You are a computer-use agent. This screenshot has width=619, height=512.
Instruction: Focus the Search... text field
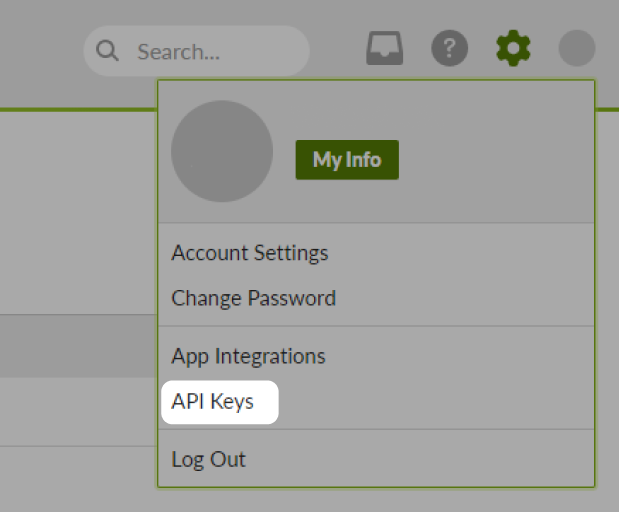click(x=197, y=51)
